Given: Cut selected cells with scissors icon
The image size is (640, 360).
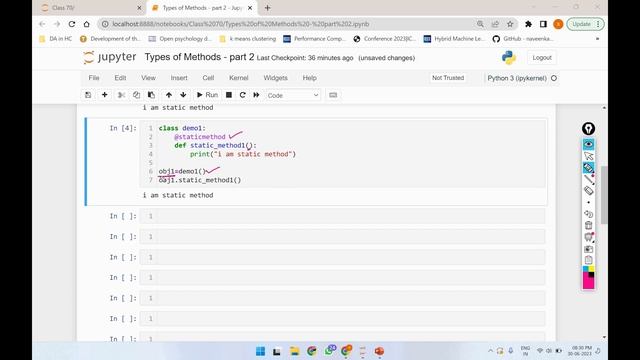Looking at the screenshot, I should click(x=121, y=95).
